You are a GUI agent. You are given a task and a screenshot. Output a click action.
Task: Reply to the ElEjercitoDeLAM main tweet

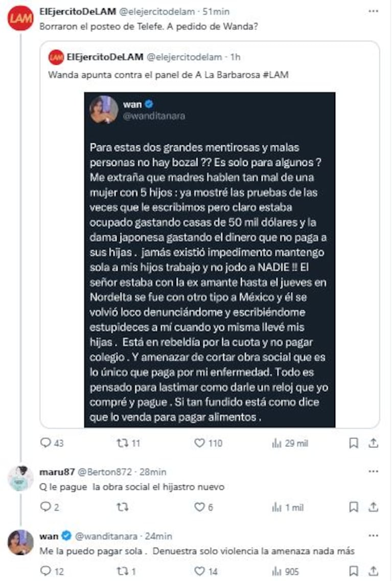pyautogui.click(x=46, y=443)
